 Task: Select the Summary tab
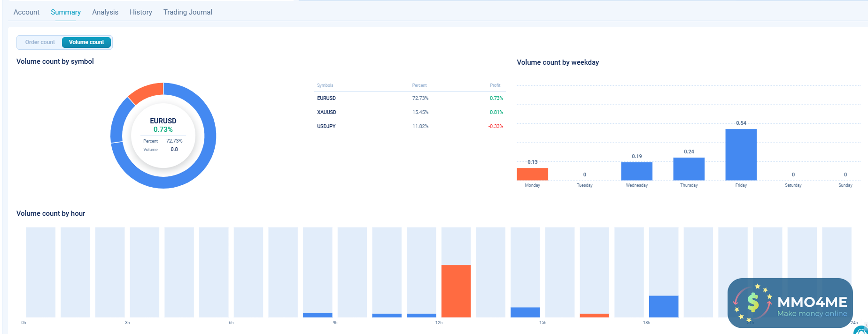click(x=66, y=12)
